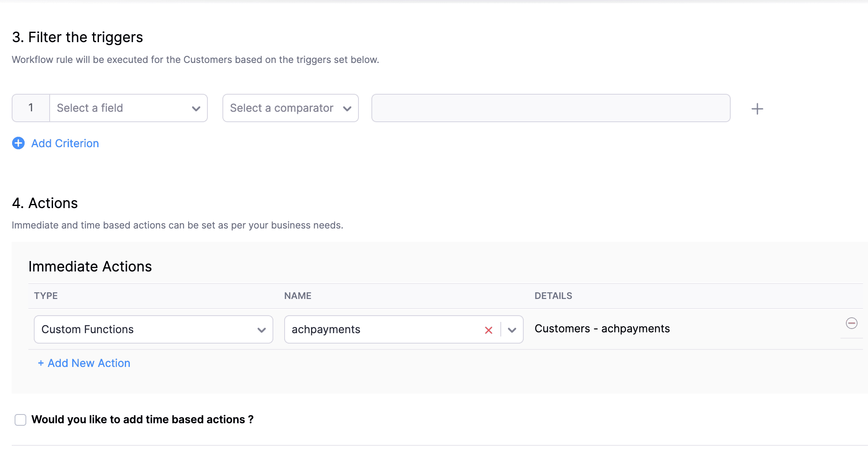Click the chevron arrow in Select a comparator

point(347,108)
